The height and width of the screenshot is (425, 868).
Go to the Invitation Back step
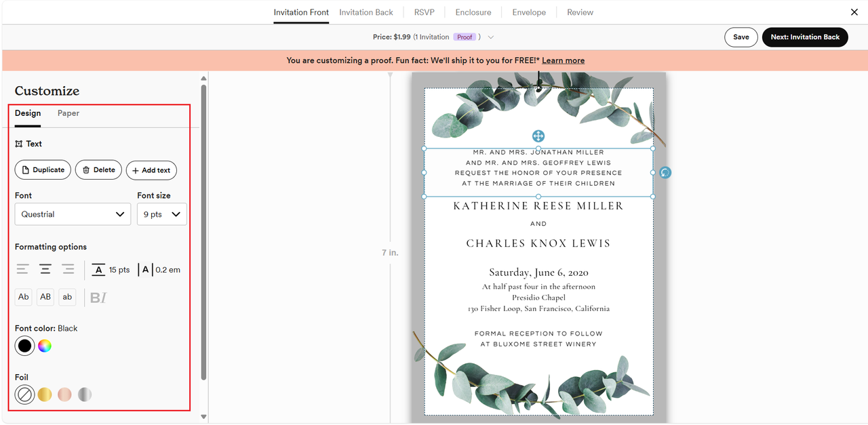[x=366, y=12]
